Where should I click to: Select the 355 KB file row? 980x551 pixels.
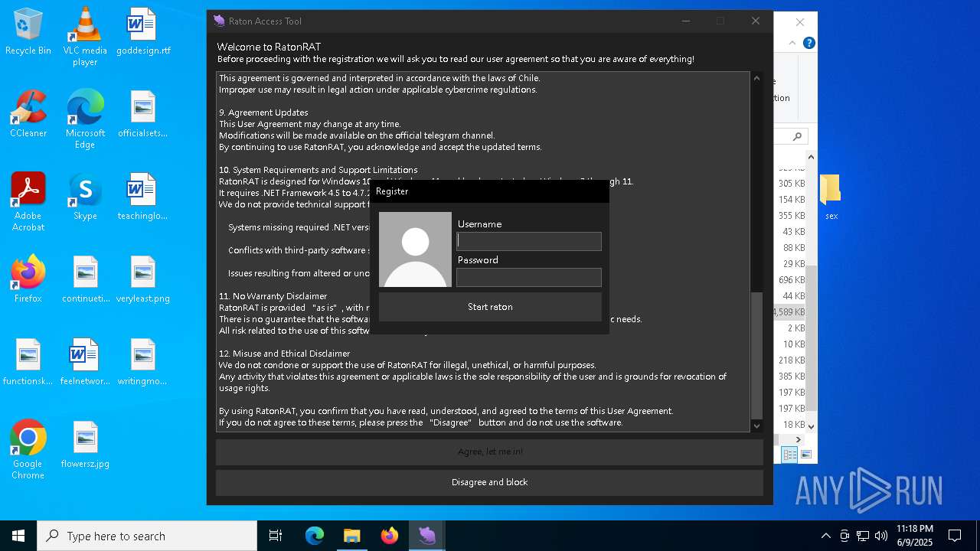click(791, 216)
